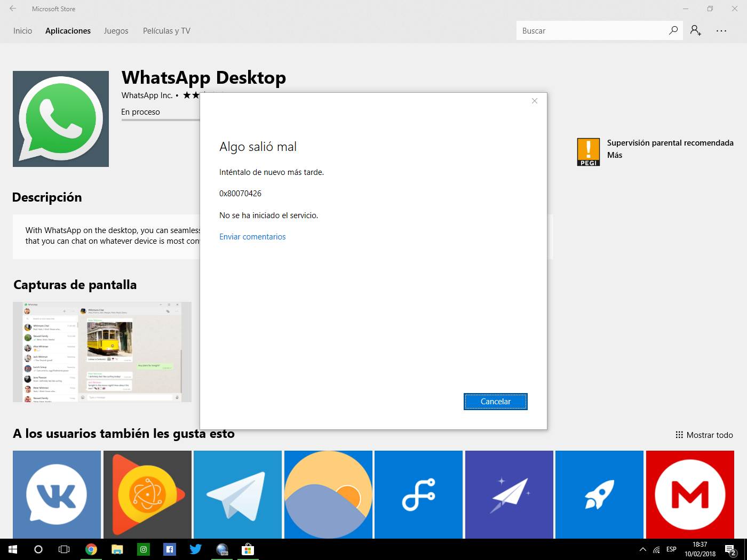Open File Explorer from the taskbar
The height and width of the screenshot is (560, 747).
pos(117,549)
